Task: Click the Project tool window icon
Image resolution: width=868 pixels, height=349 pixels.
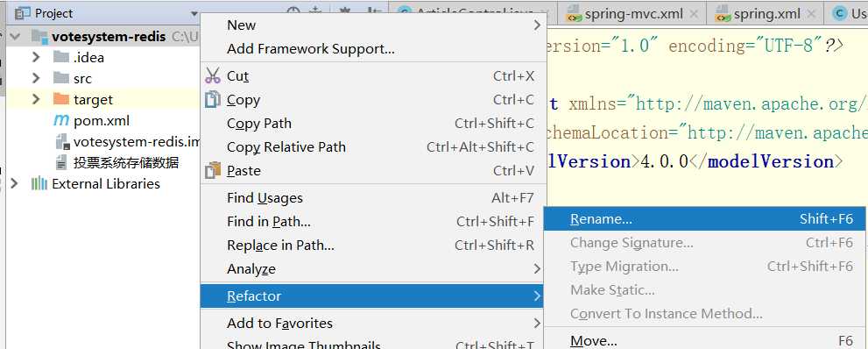Action: point(22,13)
